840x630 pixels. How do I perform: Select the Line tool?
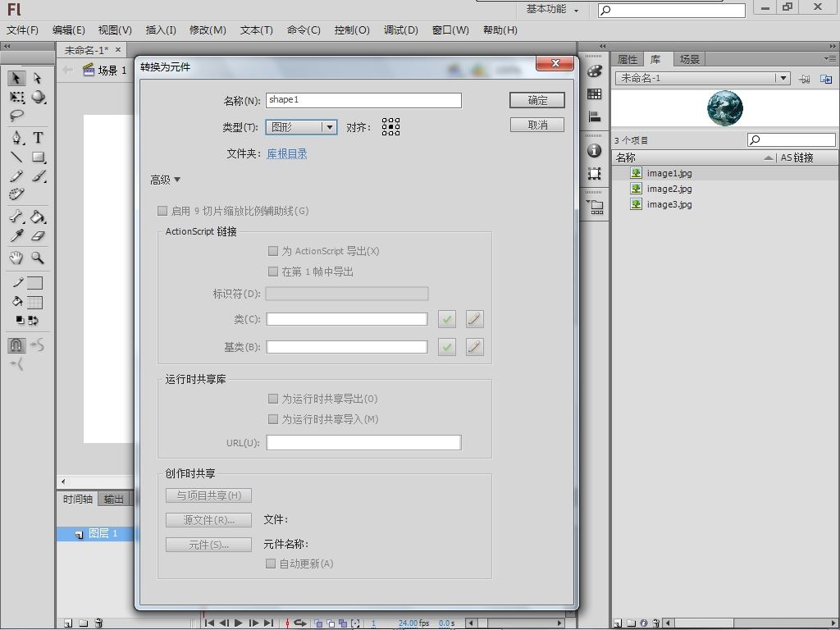(x=16, y=157)
